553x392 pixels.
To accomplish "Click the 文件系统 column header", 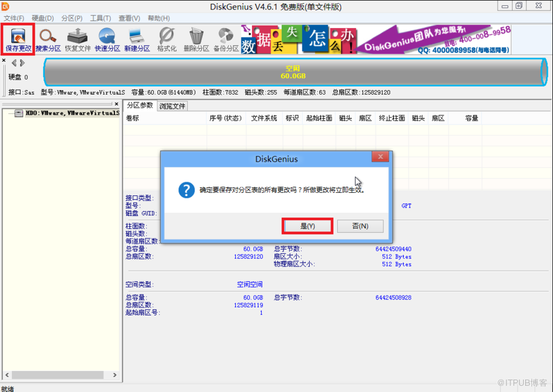I will [264, 118].
